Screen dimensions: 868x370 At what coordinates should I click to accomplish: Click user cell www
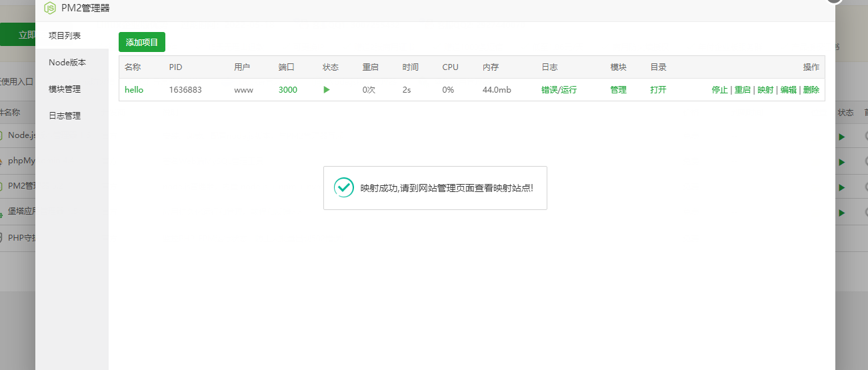click(243, 89)
